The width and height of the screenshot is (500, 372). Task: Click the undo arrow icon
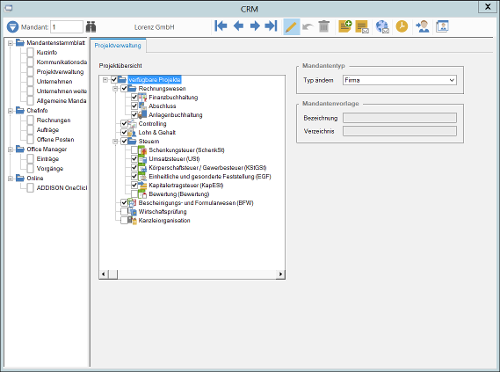point(308,27)
